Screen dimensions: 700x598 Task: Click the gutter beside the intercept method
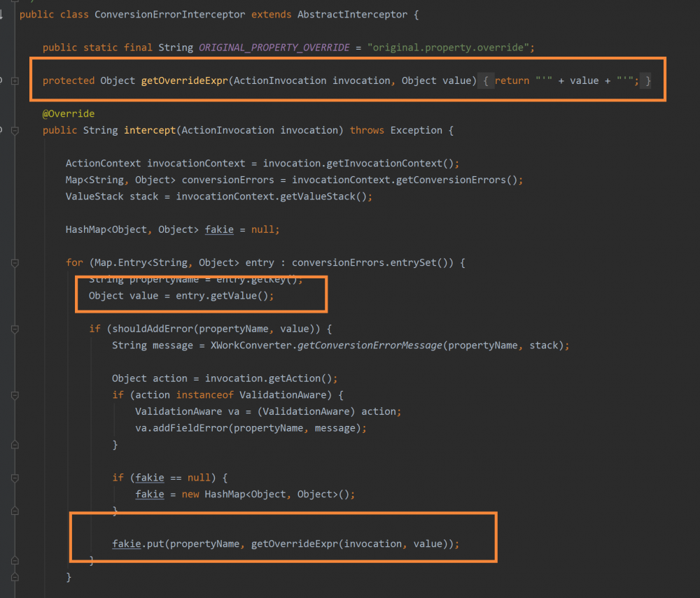[7, 130]
